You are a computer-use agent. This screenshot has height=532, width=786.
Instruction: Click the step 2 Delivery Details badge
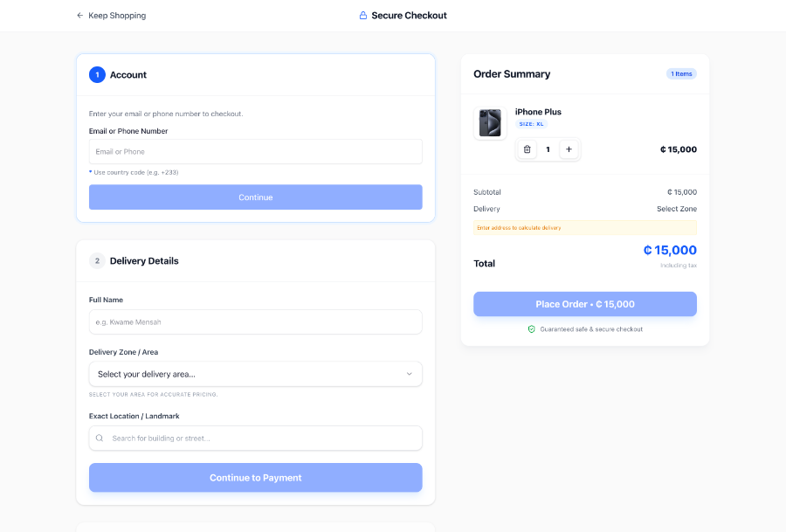coord(97,261)
